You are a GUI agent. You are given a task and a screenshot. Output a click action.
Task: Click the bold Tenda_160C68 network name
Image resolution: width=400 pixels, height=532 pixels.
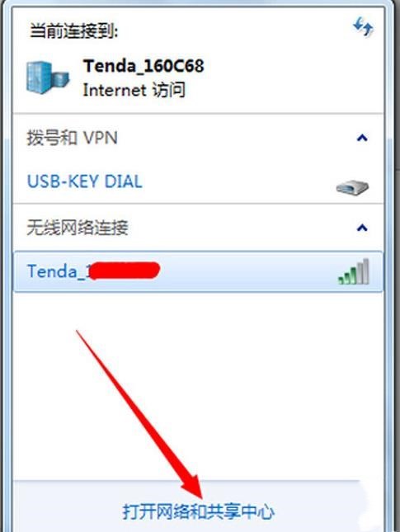[x=144, y=66]
